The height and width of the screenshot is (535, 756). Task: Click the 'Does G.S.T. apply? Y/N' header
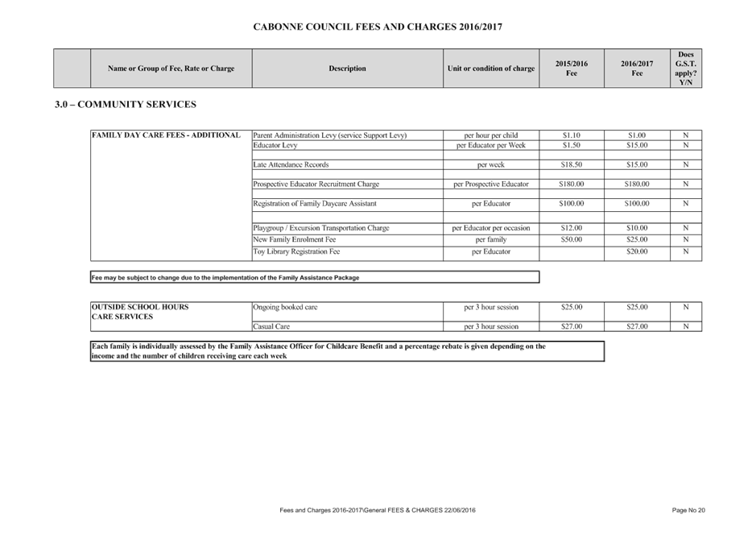[x=686, y=68]
